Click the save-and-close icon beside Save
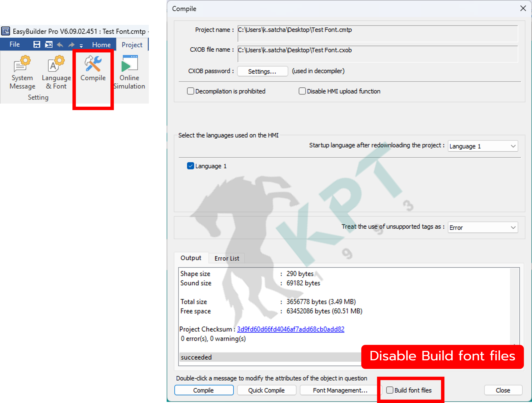 49,44
